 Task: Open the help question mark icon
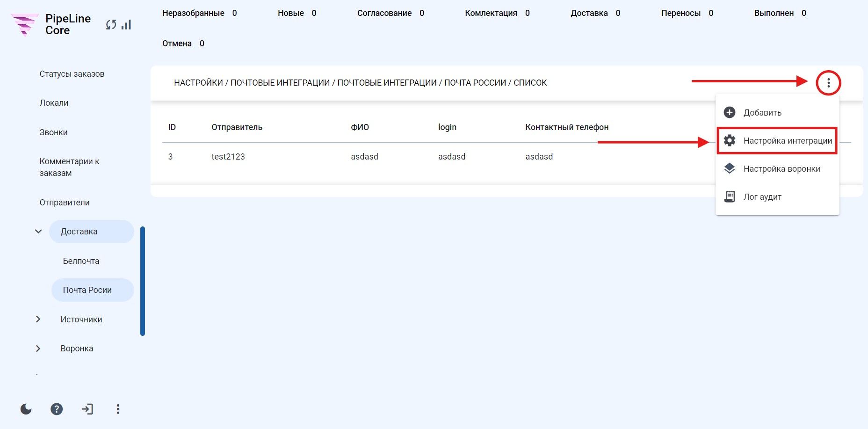(57, 409)
